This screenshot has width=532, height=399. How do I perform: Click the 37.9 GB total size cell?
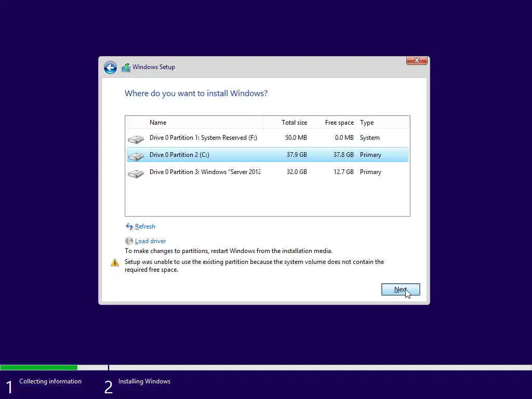[x=297, y=155]
